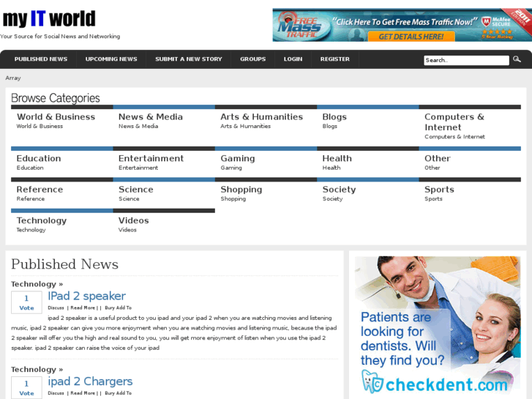Click the small Computers & Internet description text

pos(454,137)
